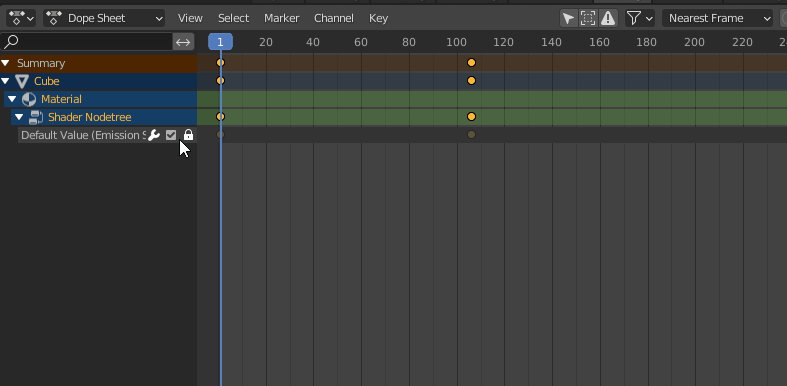Unlock the Default Value channel lock
The width and height of the screenshot is (787, 386).
click(x=188, y=135)
